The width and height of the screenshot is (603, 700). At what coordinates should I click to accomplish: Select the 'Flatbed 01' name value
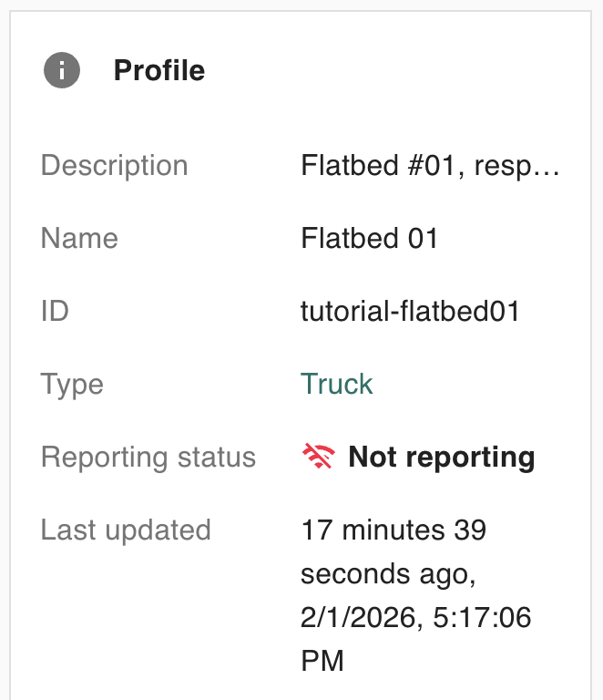pos(369,239)
